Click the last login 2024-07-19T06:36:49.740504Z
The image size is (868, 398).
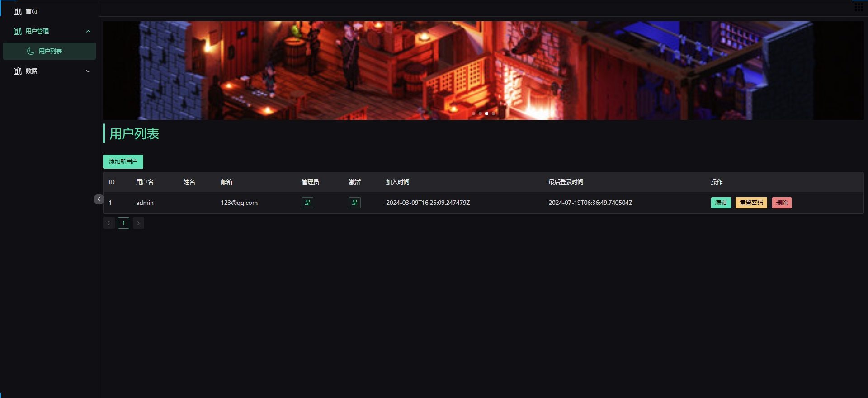click(590, 203)
